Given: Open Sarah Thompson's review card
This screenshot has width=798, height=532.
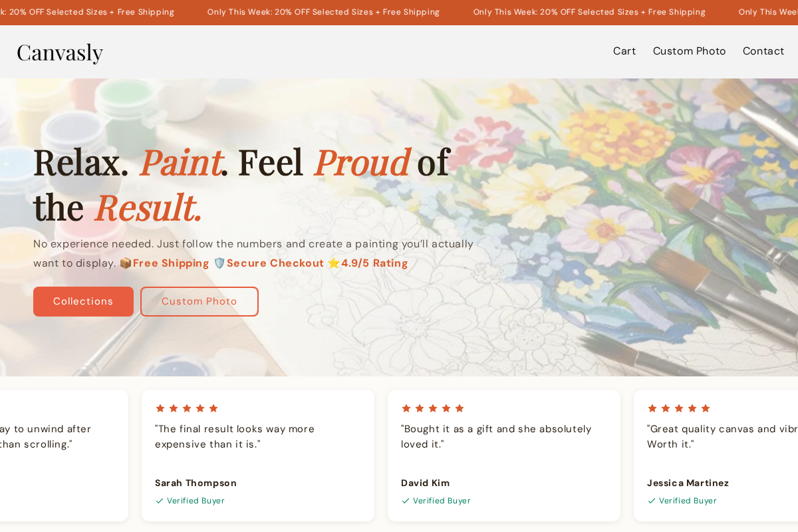Looking at the screenshot, I should click(x=257, y=456).
